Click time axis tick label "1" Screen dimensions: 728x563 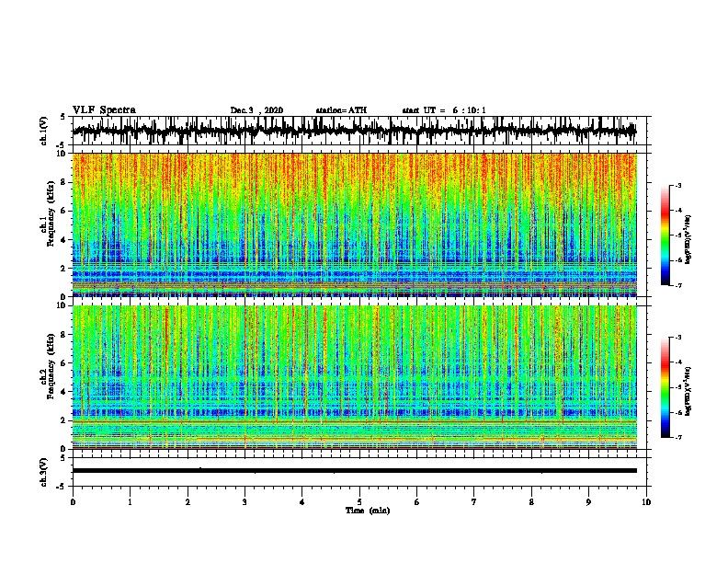tap(130, 502)
